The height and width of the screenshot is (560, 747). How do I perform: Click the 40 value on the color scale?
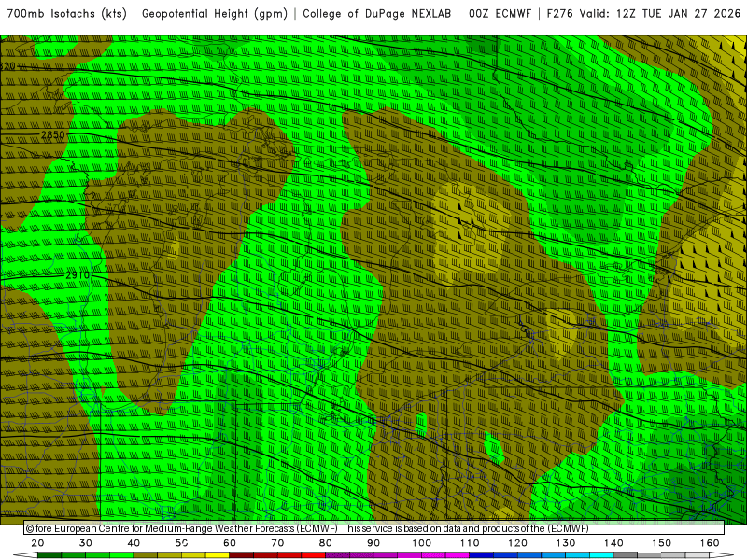click(x=134, y=543)
